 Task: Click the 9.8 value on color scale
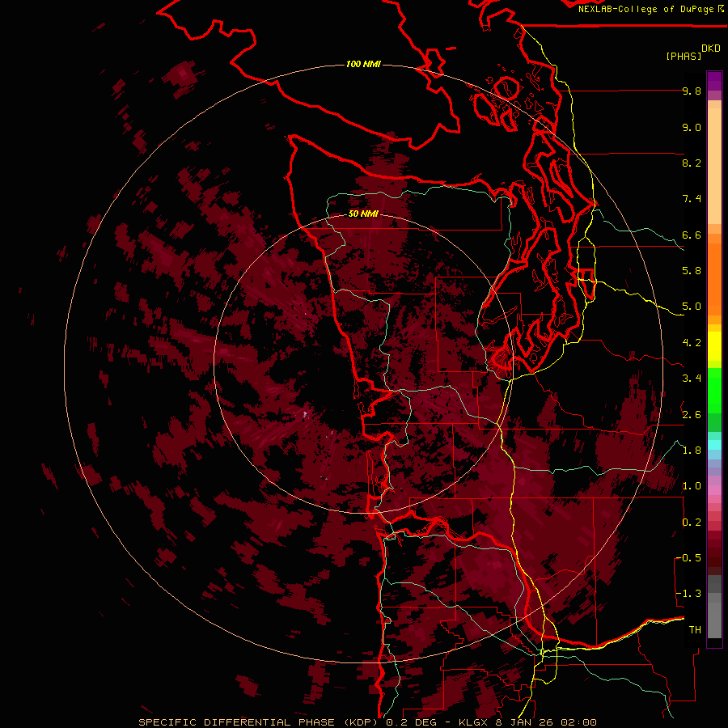[692, 91]
